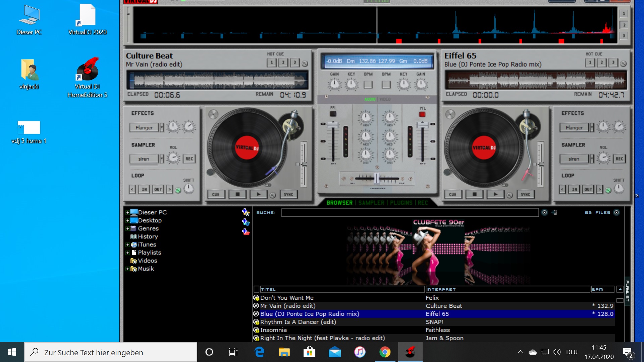The image size is (644, 362).
Task: Open right deck Flanger effect dropdown
Action: 592,128
